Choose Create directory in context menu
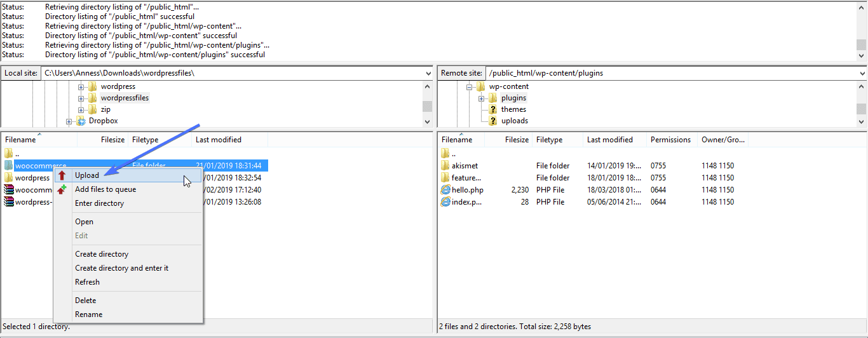Image resolution: width=868 pixels, height=338 pixels. (128, 254)
